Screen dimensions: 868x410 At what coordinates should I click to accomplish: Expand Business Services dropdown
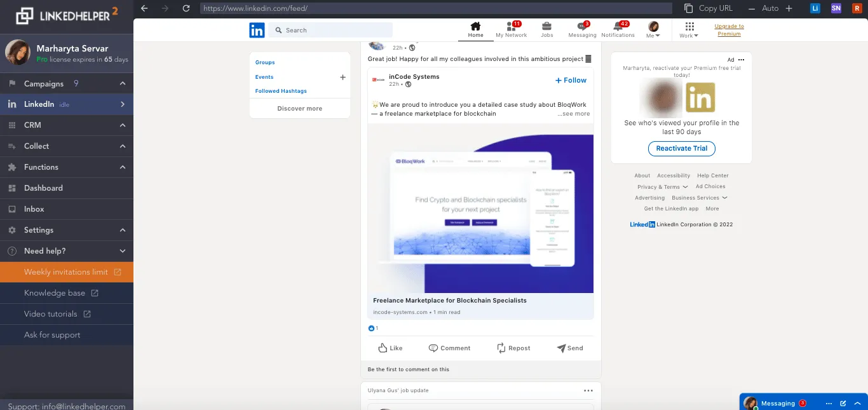tap(700, 198)
